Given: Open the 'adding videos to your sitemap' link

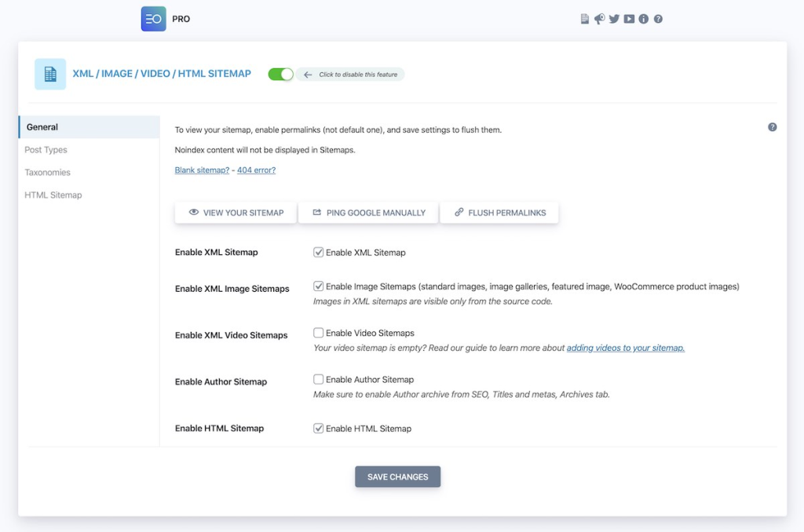Looking at the screenshot, I should click(625, 348).
